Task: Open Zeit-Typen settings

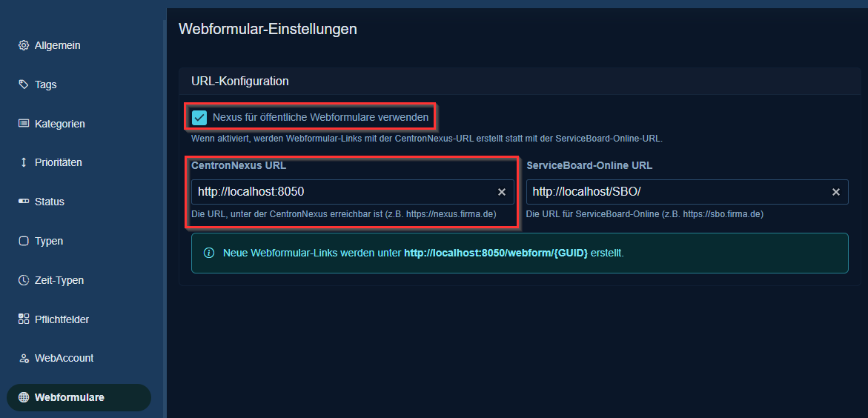Action: point(79,280)
